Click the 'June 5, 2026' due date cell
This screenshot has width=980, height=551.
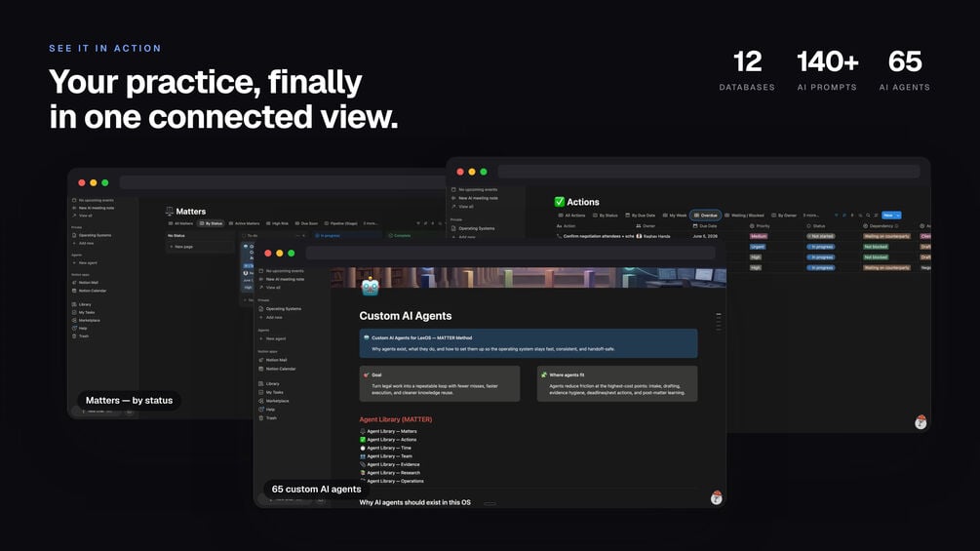705,236
